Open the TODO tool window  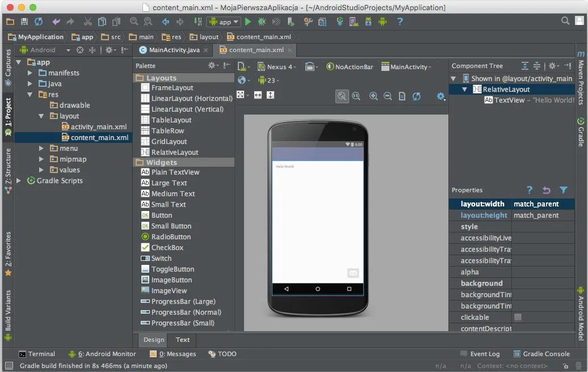(x=222, y=354)
